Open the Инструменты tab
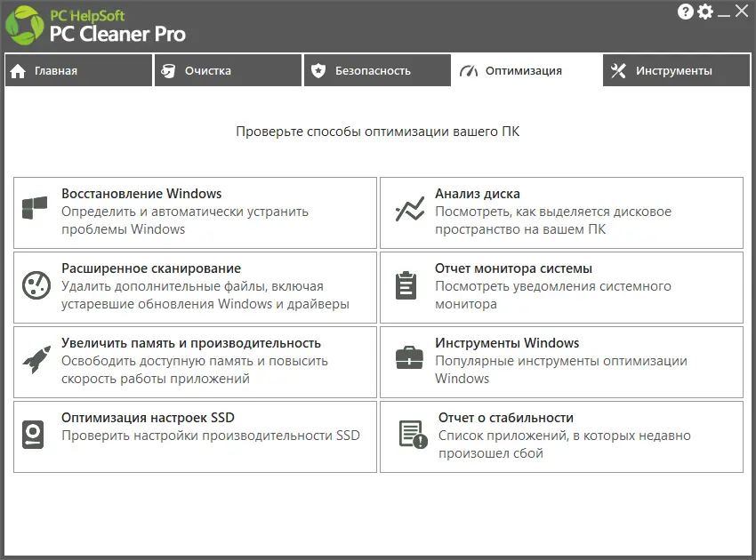Image resolution: width=756 pixels, height=560 pixels. point(676,69)
